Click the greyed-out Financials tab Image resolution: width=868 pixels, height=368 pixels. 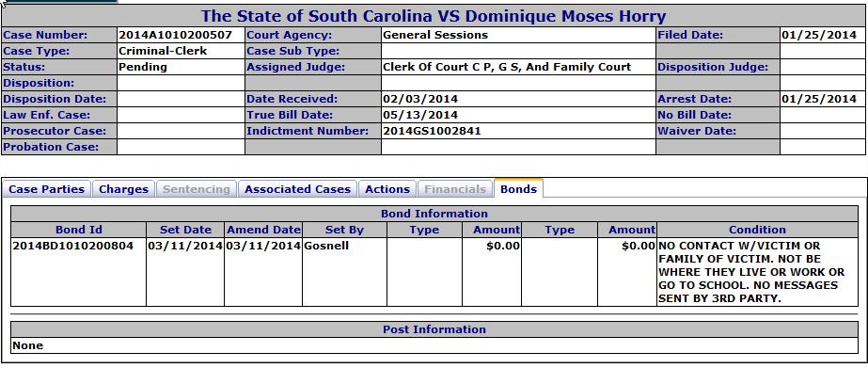click(x=455, y=189)
